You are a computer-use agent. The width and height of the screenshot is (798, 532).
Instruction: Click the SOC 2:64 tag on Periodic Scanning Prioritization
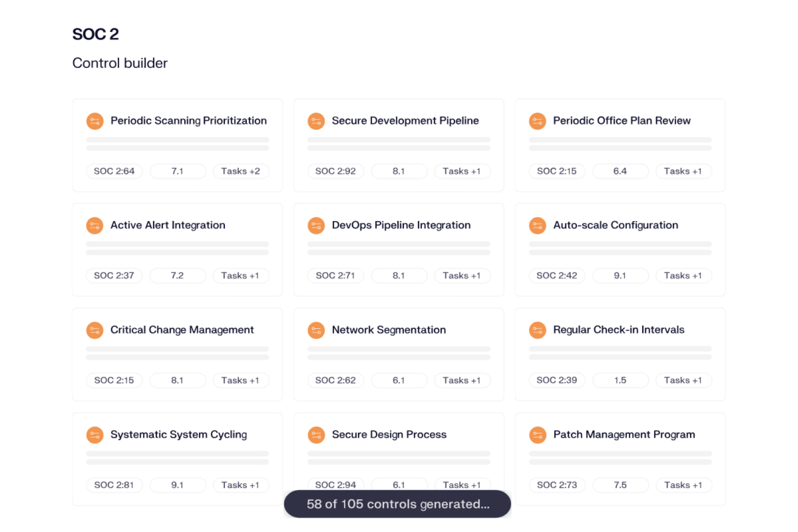114,171
